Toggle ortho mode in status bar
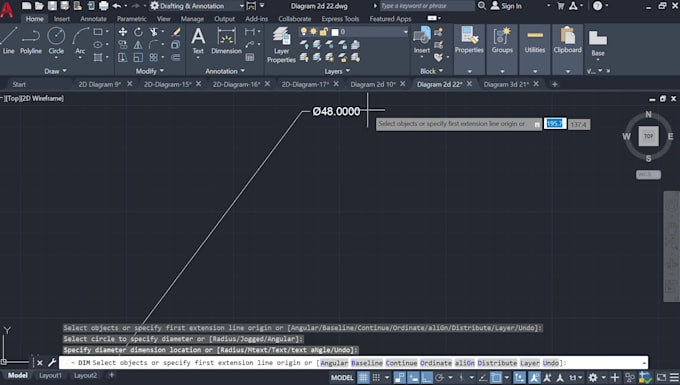This screenshot has width=680, height=385. pos(427,378)
